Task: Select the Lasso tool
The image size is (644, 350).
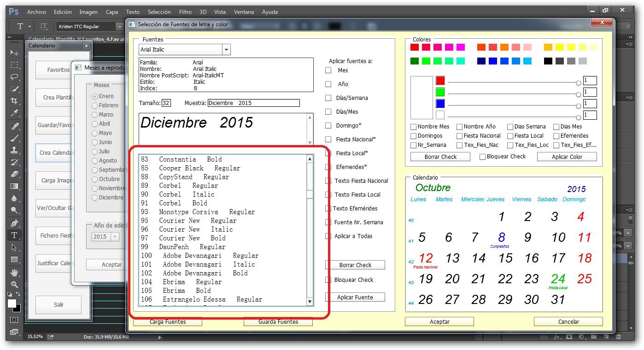Action: pyautogui.click(x=14, y=77)
